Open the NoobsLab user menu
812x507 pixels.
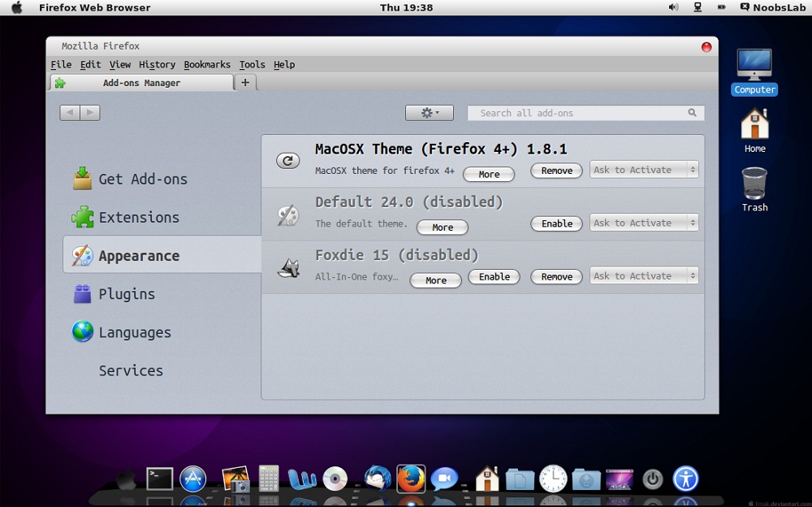(x=773, y=7)
